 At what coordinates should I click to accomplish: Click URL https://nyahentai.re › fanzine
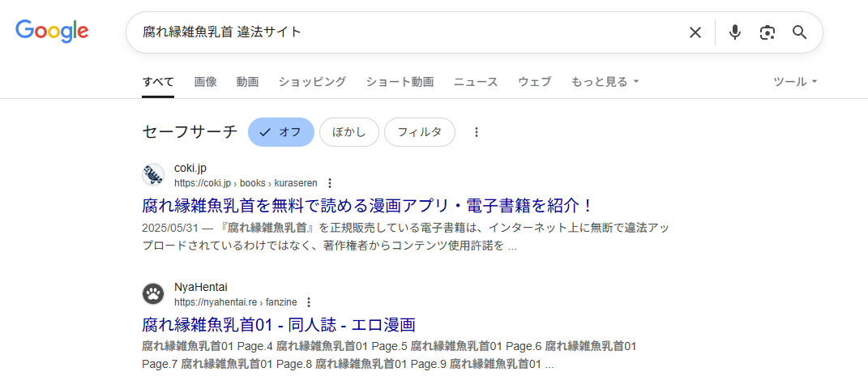tap(235, 302)
